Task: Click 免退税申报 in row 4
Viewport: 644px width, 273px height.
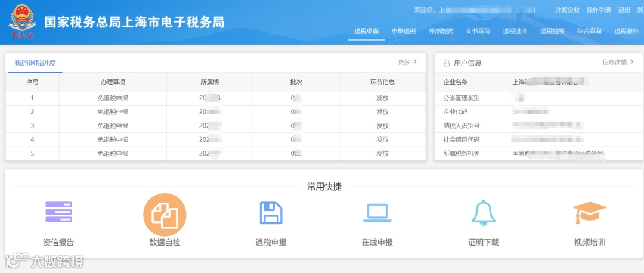Action: point(113,139)
